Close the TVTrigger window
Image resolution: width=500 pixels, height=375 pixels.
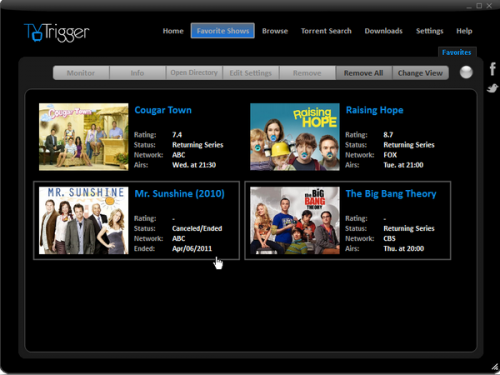[x=489, y=6]
